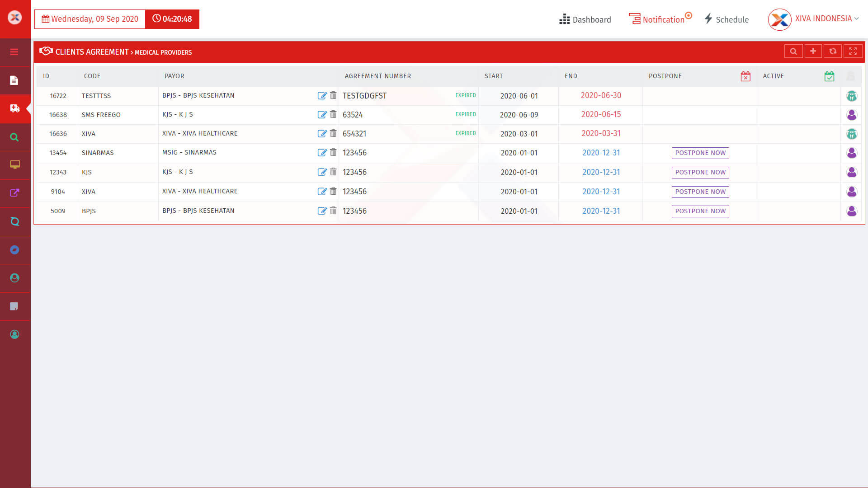
Task: Click Postpone Now for ID 9104
Action: [700, 192]
